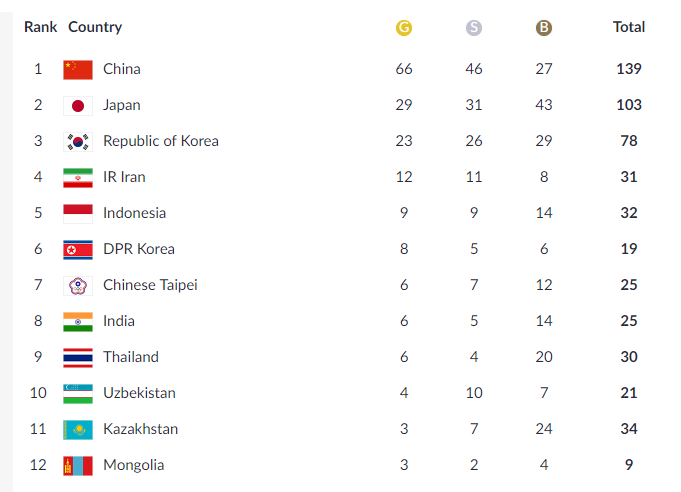Open the Thailand country link
The image size is (681, 492).
(131, 357)
